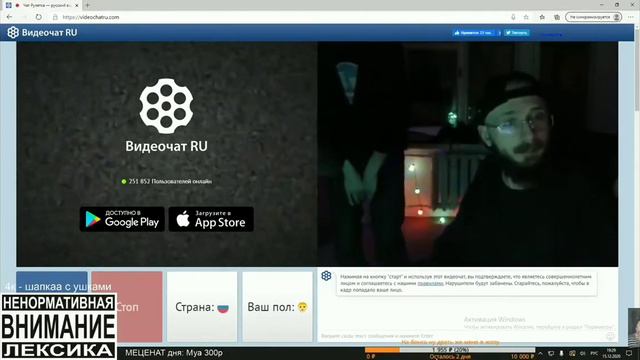Click the taskbar microphone tray icon
Screen dimensions: 640x360
pyautogui.click(x=561, y=353)
